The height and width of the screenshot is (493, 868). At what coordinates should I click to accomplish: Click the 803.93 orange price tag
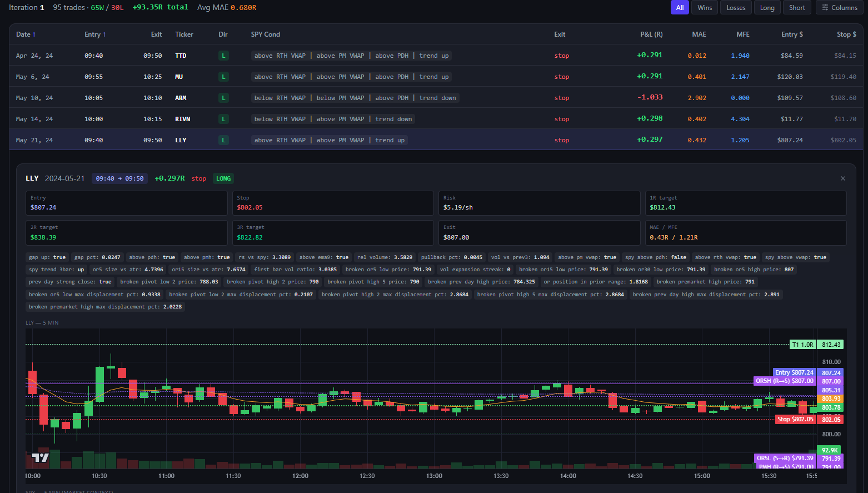(x=830, y=399)
